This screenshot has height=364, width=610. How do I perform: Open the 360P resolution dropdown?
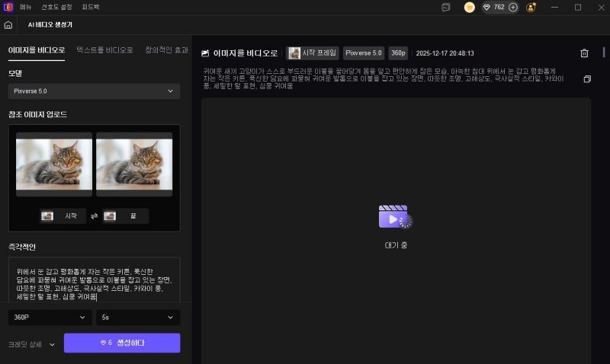[50, 316]
